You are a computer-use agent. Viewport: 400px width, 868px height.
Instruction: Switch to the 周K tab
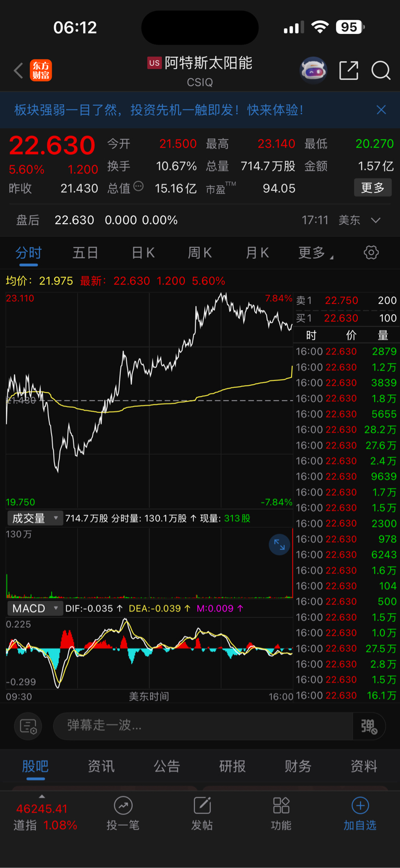pyautogui.click(x=200, y=253)
